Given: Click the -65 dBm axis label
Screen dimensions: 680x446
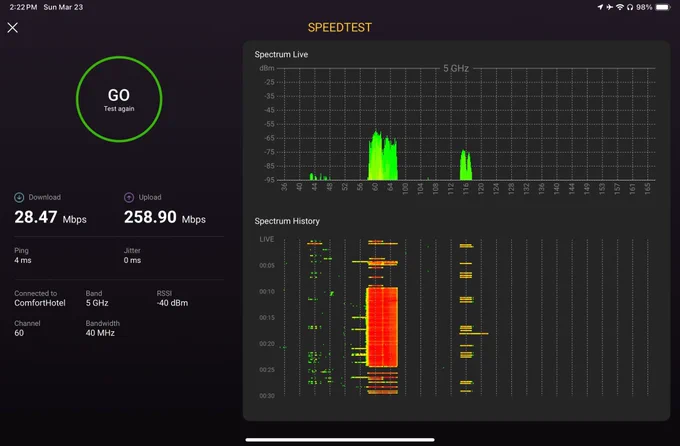Looking at the screenshot, I should (269, 138).
